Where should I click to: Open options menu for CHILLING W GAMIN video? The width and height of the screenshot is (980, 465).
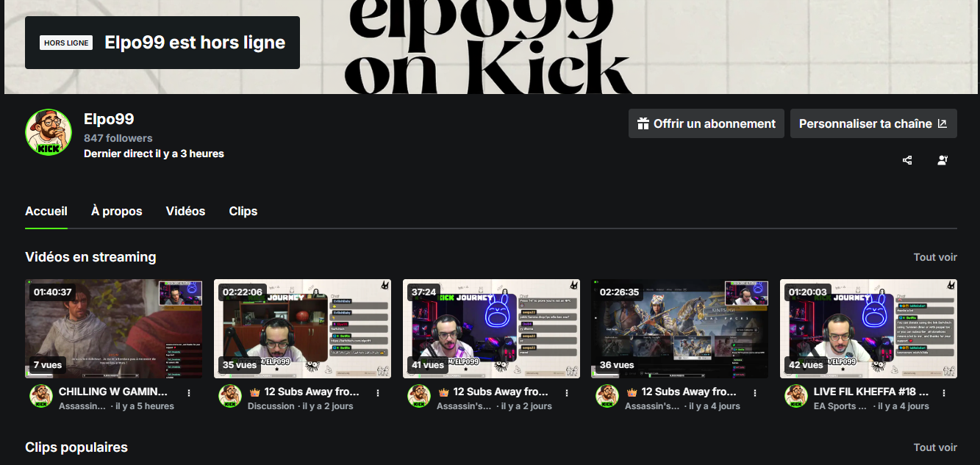click(189, 393)
